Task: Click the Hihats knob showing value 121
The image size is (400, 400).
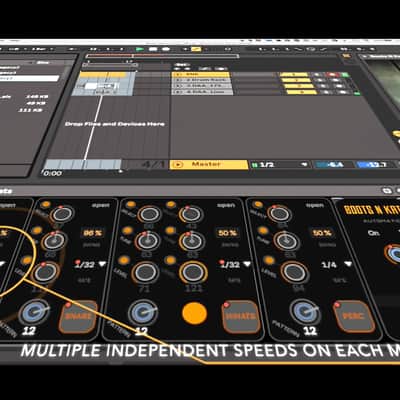Action: (193, 272)
